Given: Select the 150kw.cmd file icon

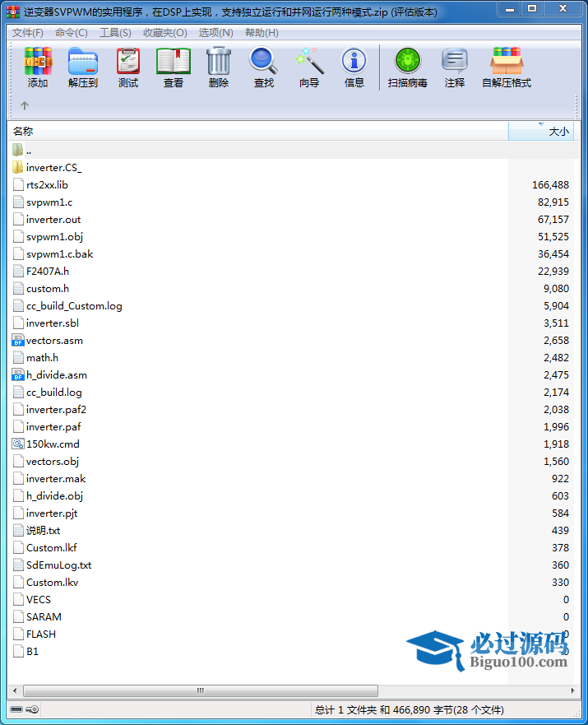Looking at the screenshot, I should 17,444.
